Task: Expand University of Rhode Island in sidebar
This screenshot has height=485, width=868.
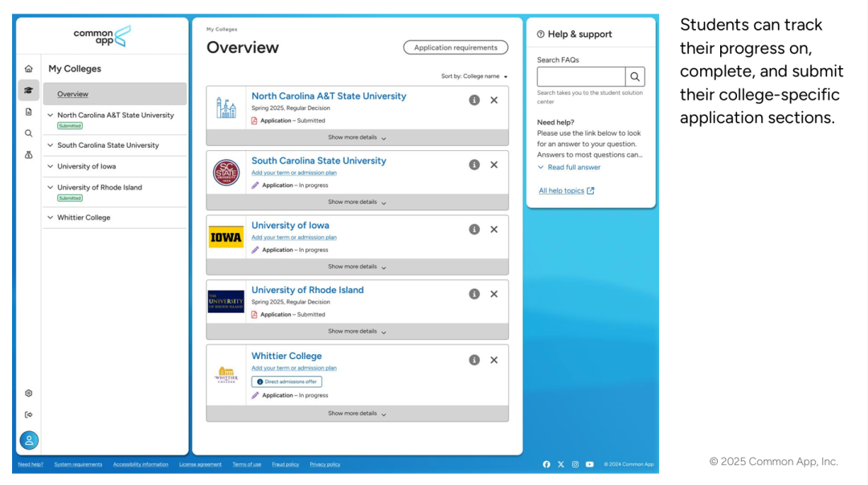Action: (x=51, y=187)
